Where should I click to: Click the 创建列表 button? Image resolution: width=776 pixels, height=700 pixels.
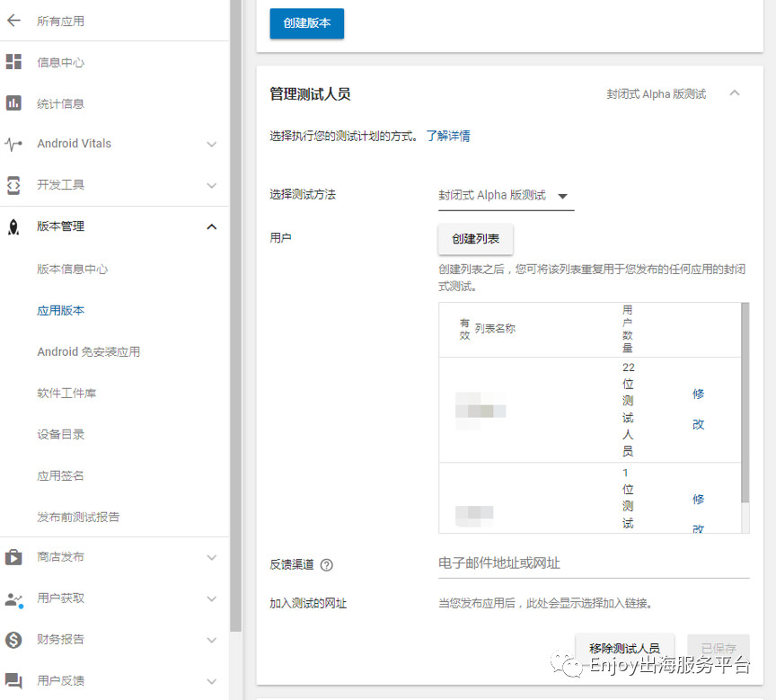[475, 239]
